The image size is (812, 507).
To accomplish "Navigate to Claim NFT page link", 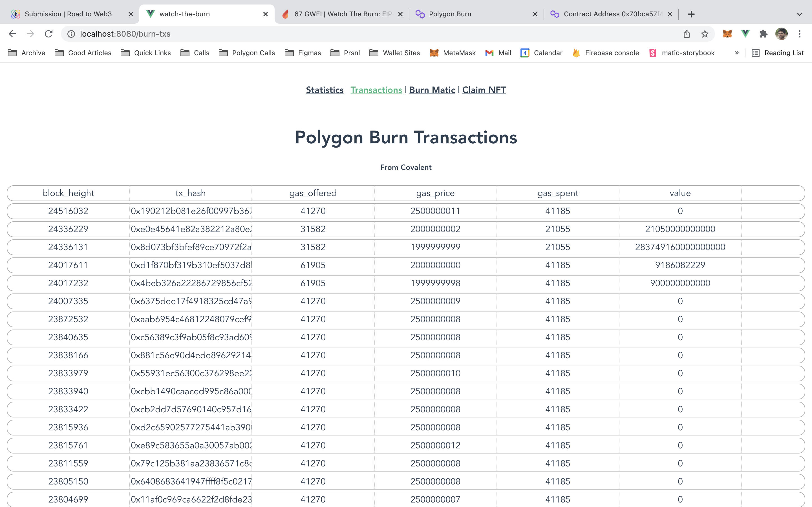I will point(484,90).
